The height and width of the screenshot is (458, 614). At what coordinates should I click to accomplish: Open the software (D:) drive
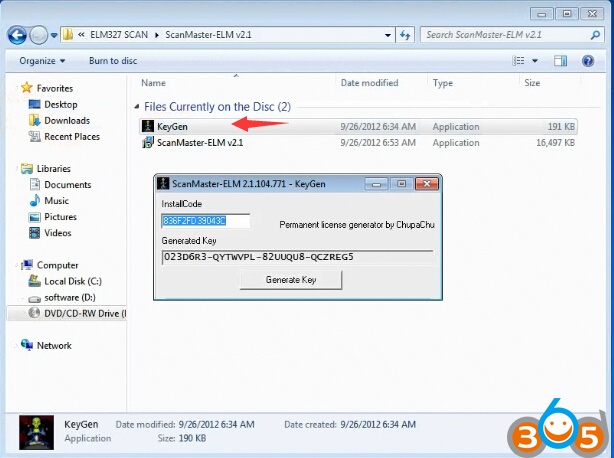70,298
